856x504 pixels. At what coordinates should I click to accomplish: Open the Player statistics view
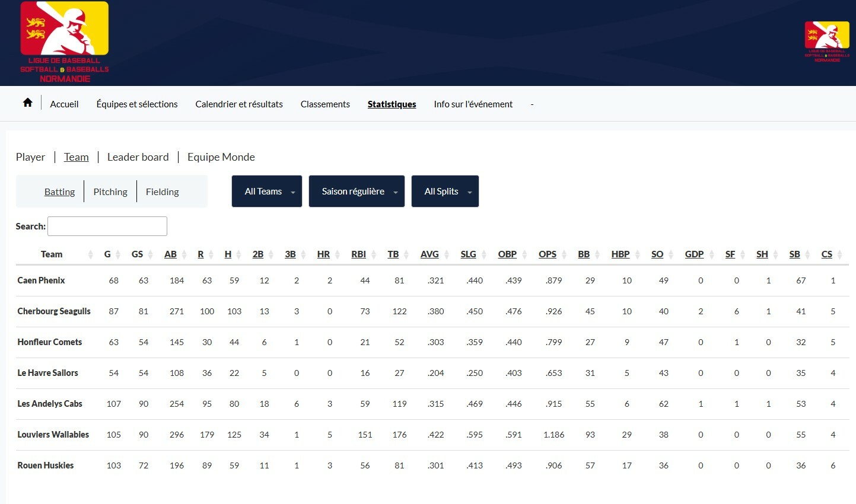30,157
